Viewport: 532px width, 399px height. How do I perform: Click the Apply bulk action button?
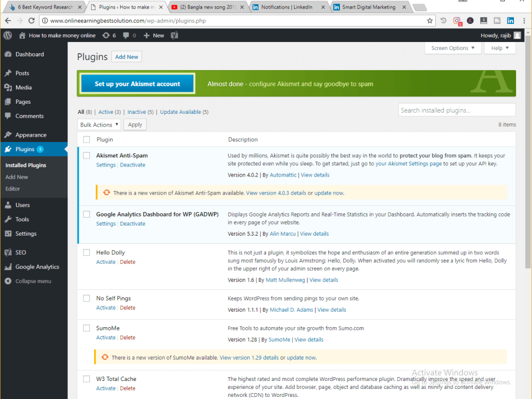coord(135,124)
